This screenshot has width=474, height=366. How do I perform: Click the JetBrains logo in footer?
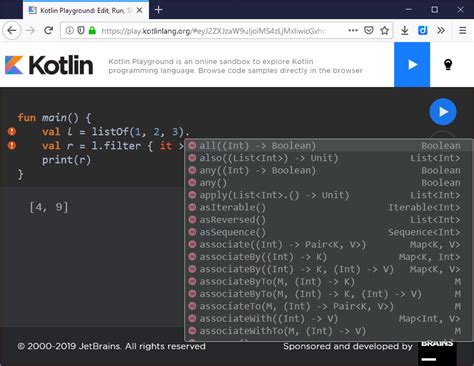coord(437,353)
